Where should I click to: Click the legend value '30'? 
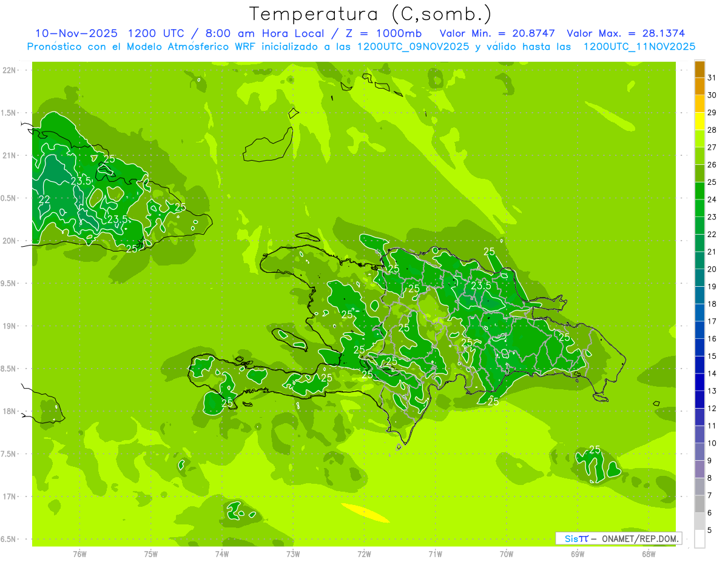tap(712, 95)
